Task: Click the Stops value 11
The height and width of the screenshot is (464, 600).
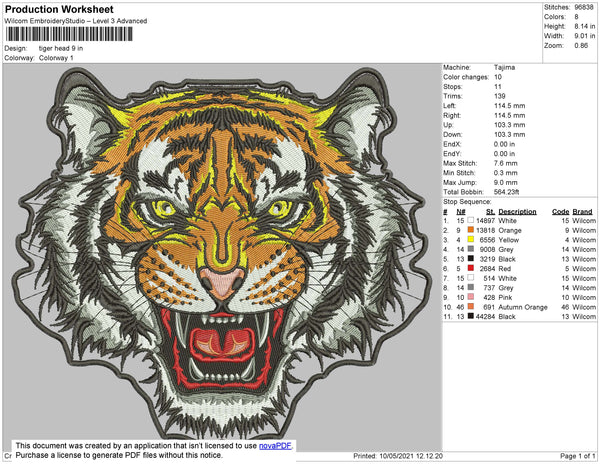Action: (x=497, y=86)
